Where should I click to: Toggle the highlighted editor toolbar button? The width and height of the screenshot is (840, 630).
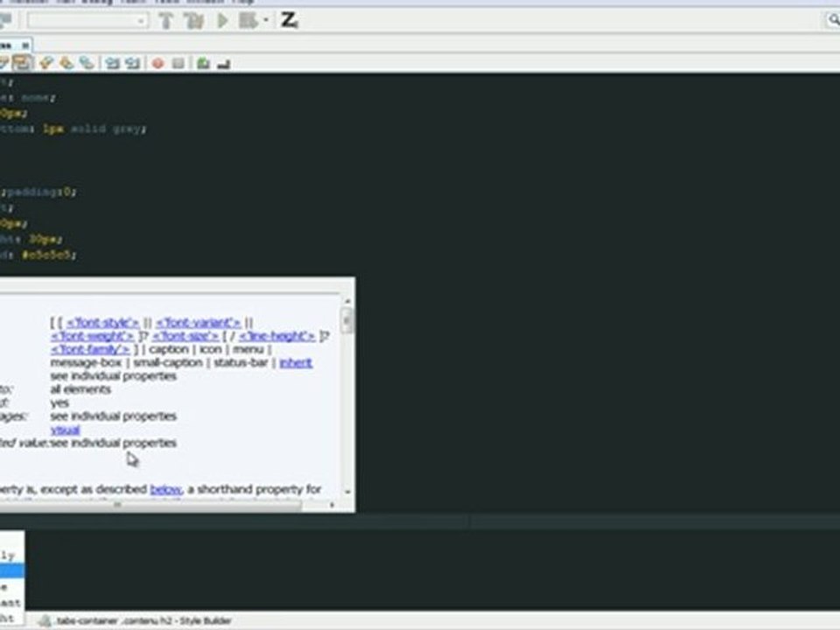23,63
